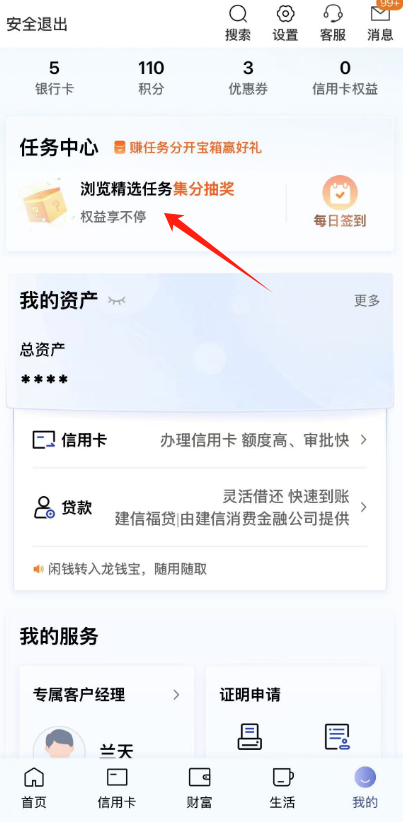Go to the 生活 tab
Image resolution: width=403 pixels, height=822 pixels.
click(x=282, y=788)
